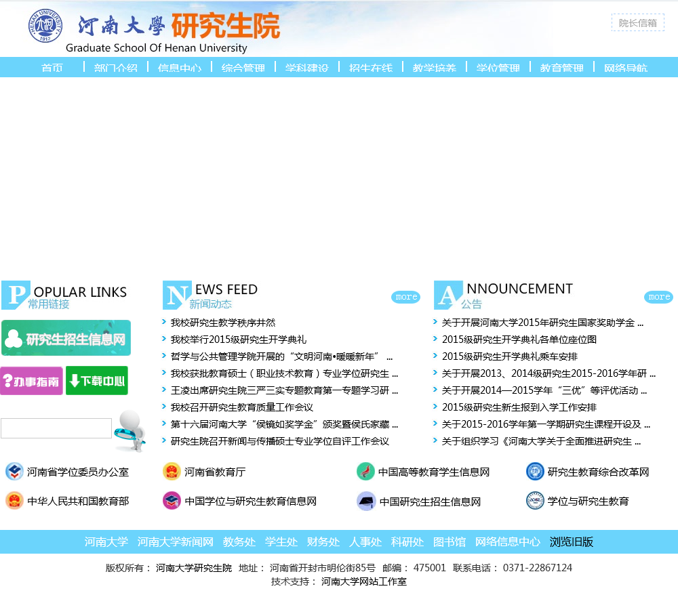Click more button in News Feed
This screenshot has height=616, width=678.
point(405,297)
